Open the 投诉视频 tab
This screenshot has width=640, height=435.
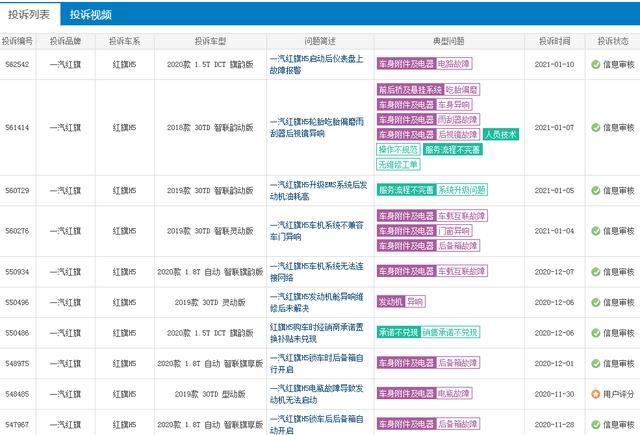click(90, 15)
